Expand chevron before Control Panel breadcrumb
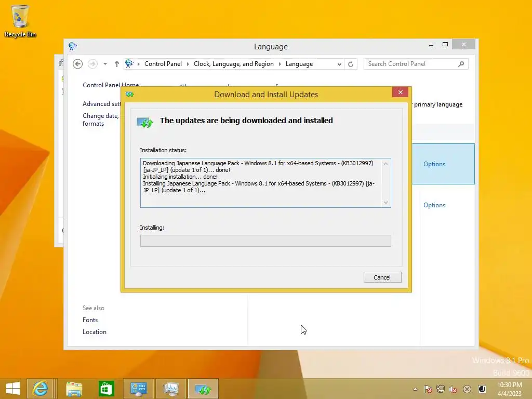Viewport: 532px width, 399px height. (138, 64)
